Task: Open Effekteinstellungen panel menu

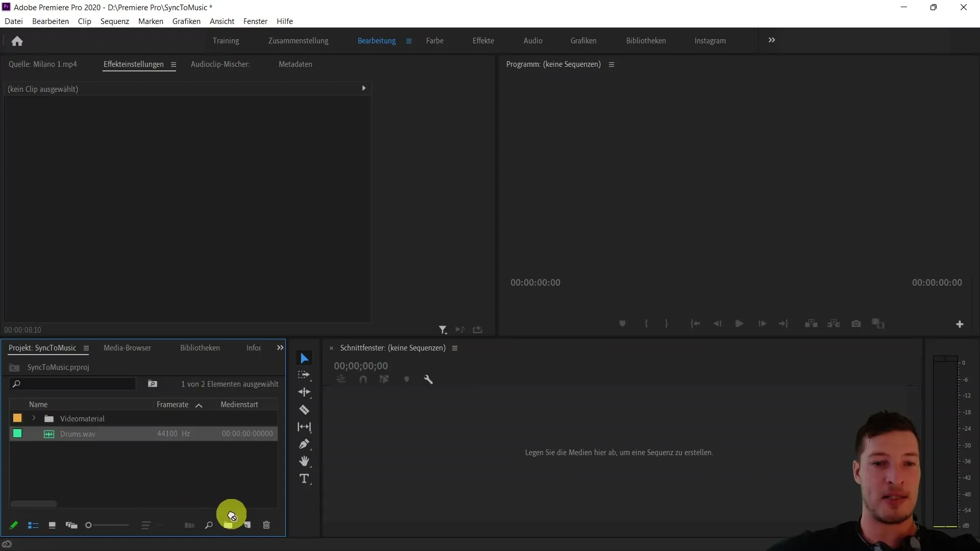Action: pyautogui.click(x=174, y=65)
